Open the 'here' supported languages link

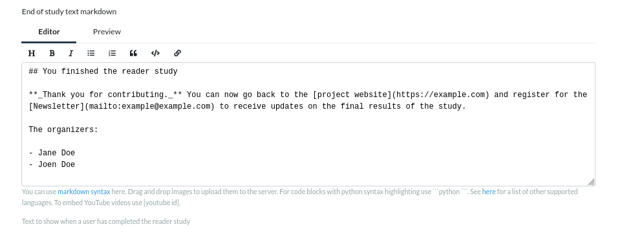coord(489,192)
